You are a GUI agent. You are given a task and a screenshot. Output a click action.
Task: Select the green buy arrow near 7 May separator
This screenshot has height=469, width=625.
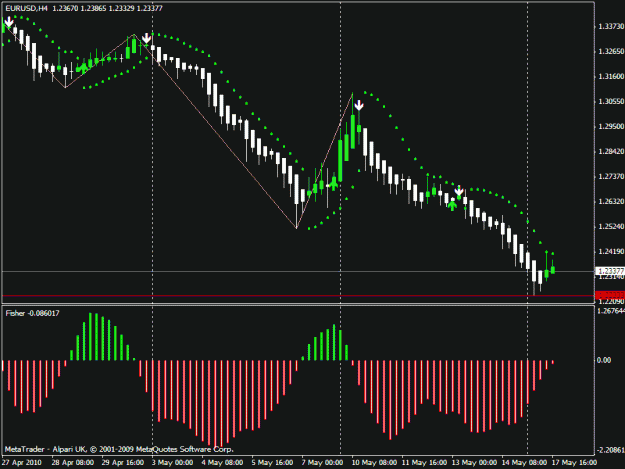333,183
